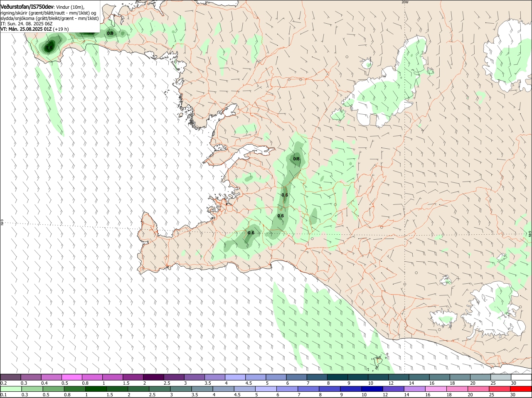Pick the pale green bottom-row swatch starting at 0.1
The height and width of the screenshot is (398, 532).
pos(11,389)
